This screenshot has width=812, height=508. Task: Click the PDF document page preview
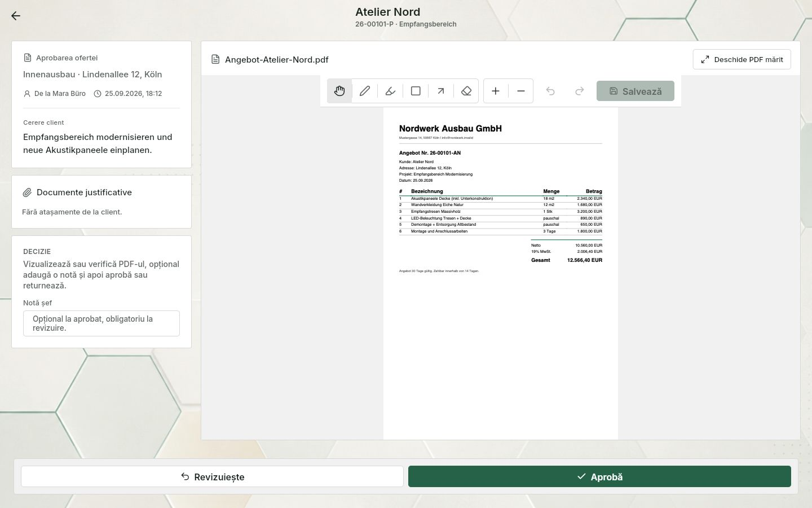pos(501,273)
